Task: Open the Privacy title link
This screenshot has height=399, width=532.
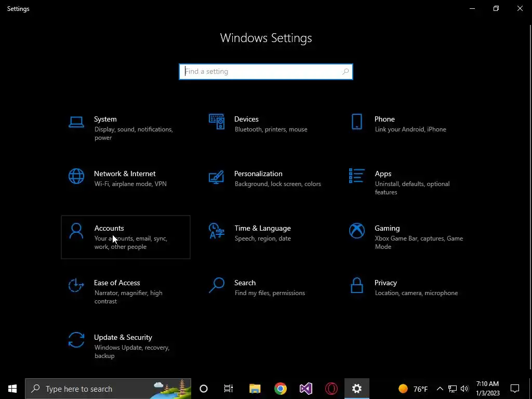Action: 386,283
